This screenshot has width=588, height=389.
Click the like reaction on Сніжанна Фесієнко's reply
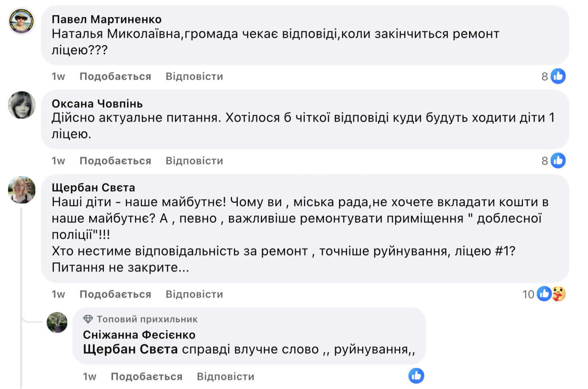point(416,376)
